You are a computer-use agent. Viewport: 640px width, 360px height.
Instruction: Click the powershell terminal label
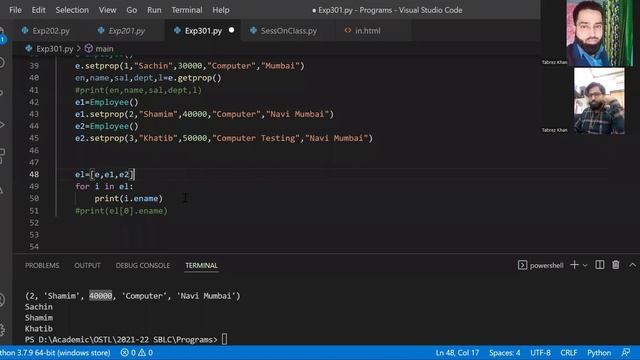pyautogui.click(x=547, y=265)
